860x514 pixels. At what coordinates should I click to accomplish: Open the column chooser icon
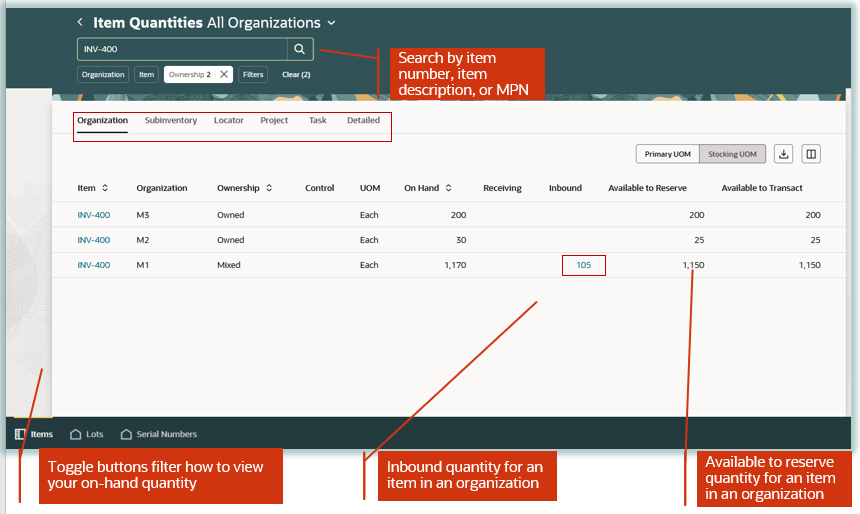tap(811, 154)
